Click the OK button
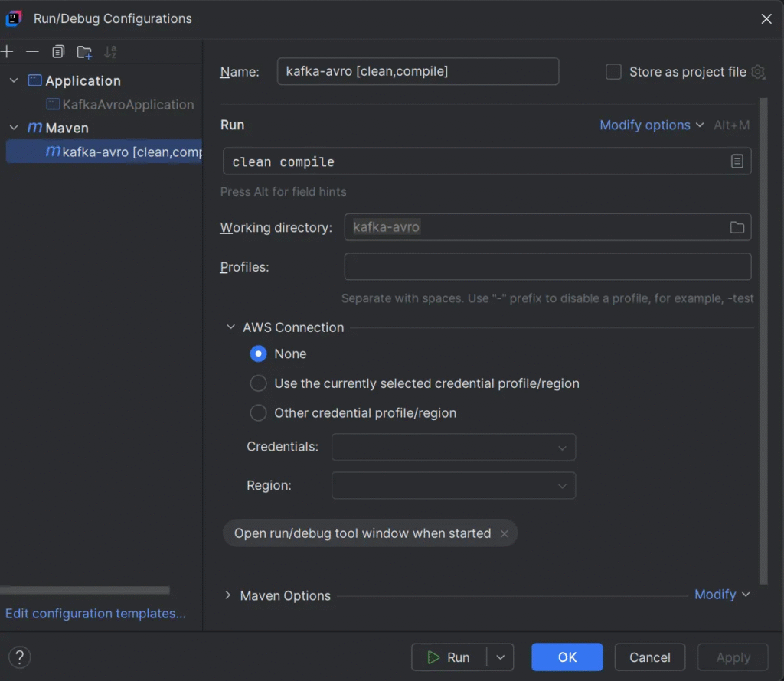The image size is (784, 681). 567,657
